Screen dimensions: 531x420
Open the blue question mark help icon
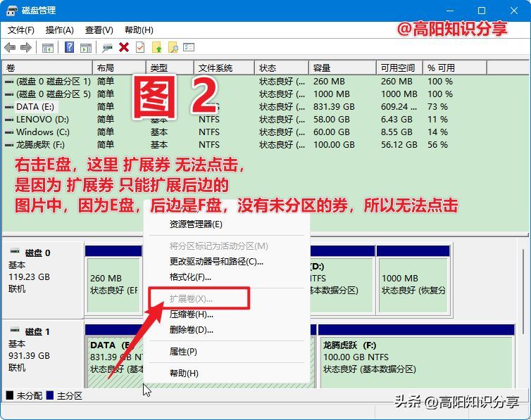coord(70,47)
